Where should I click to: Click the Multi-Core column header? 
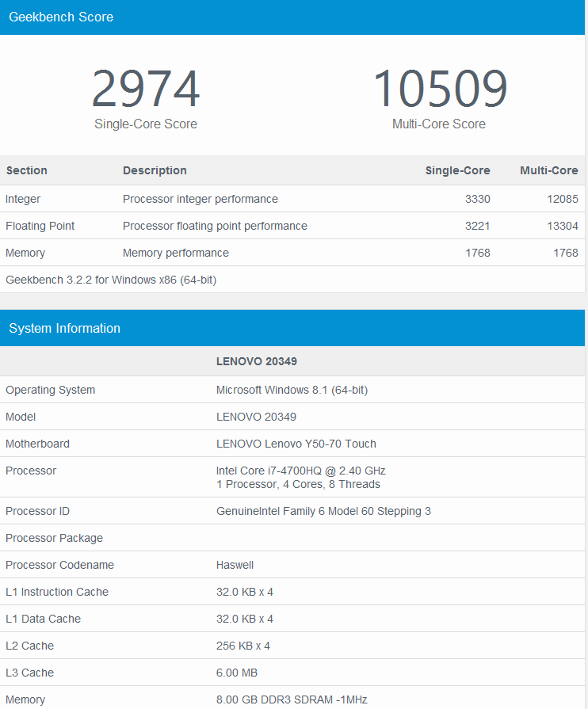pyautogui.click(x=548, y=170)
